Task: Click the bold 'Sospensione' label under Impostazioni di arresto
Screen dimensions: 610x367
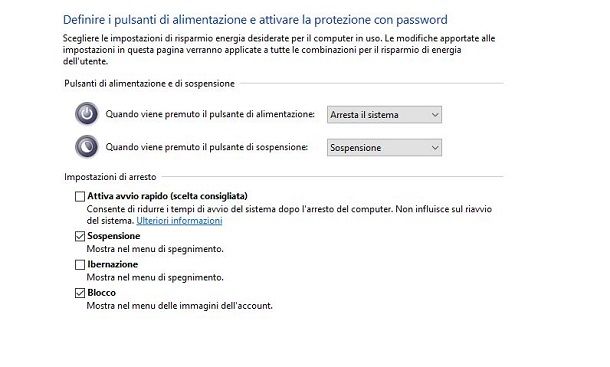Action: click(114, 236)
